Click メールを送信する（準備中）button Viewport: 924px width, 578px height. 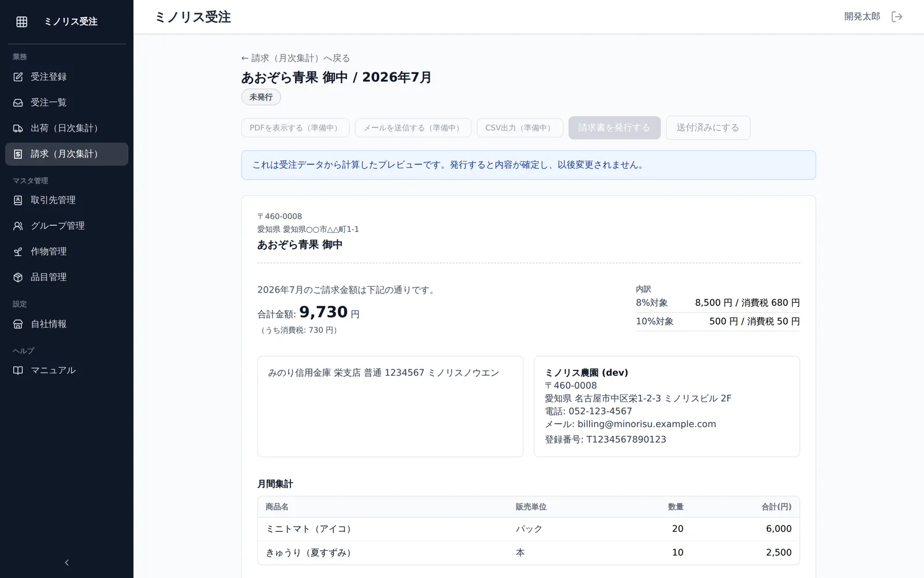tap(413, 128)
